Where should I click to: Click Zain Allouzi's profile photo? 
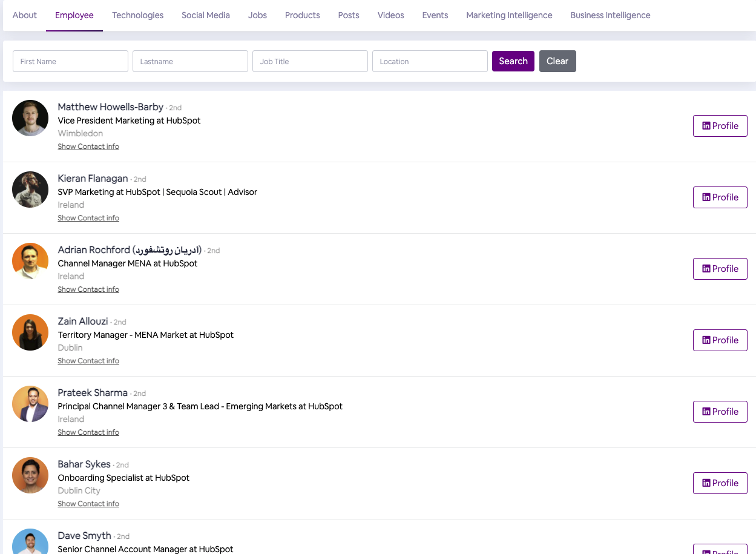click(30, 332)
